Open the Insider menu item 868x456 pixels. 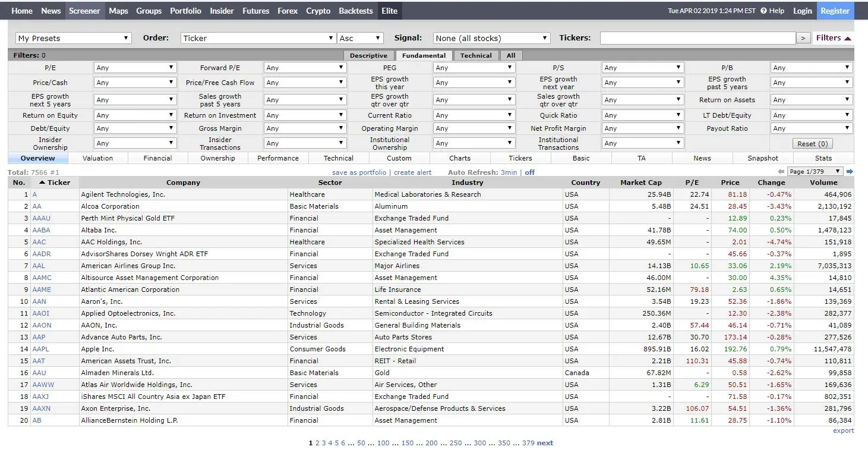pyautogui.click(x=222, y=11)
